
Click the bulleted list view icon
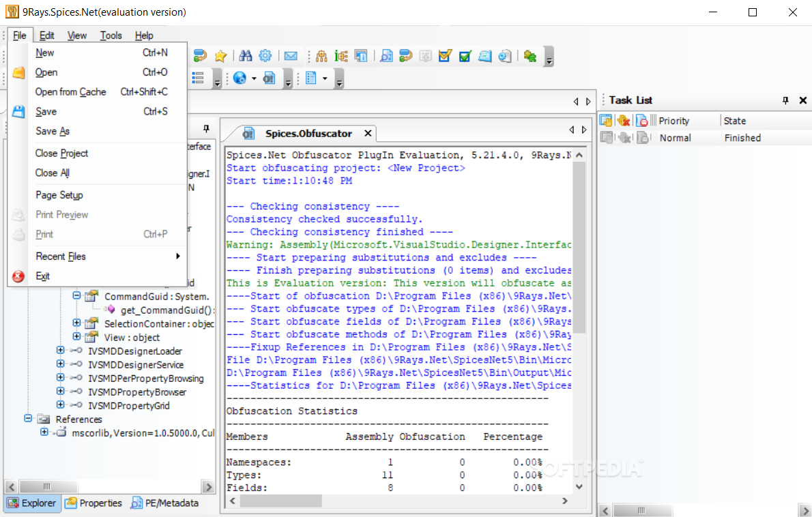[x=198, y=78]
